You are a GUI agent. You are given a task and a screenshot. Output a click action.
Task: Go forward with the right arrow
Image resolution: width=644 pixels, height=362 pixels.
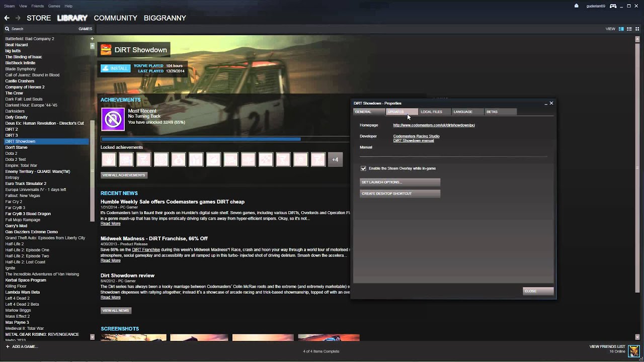tap(18, 18)
